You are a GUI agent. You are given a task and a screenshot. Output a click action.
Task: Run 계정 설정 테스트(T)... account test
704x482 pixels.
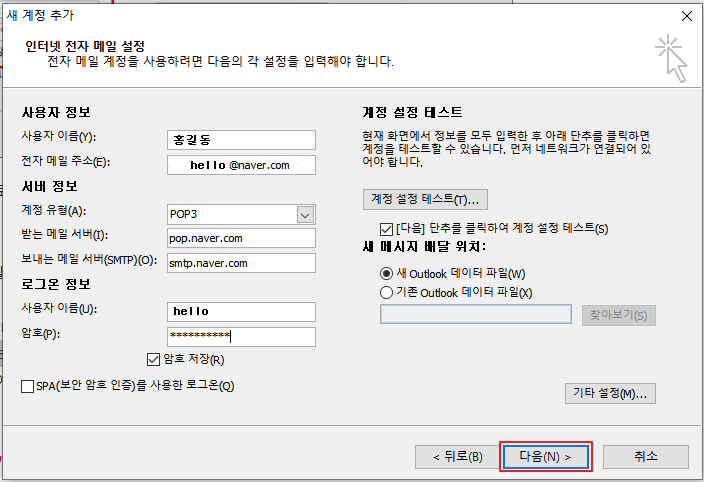425,199
